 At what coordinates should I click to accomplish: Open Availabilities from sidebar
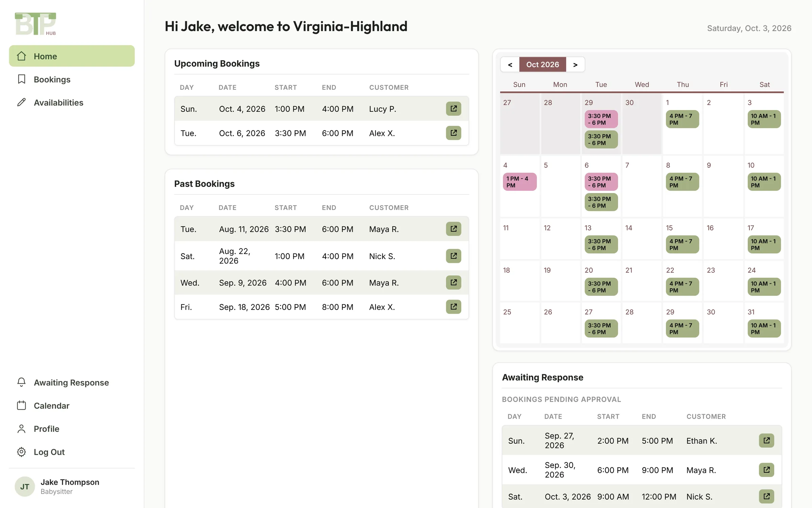[x=72, y=102]
